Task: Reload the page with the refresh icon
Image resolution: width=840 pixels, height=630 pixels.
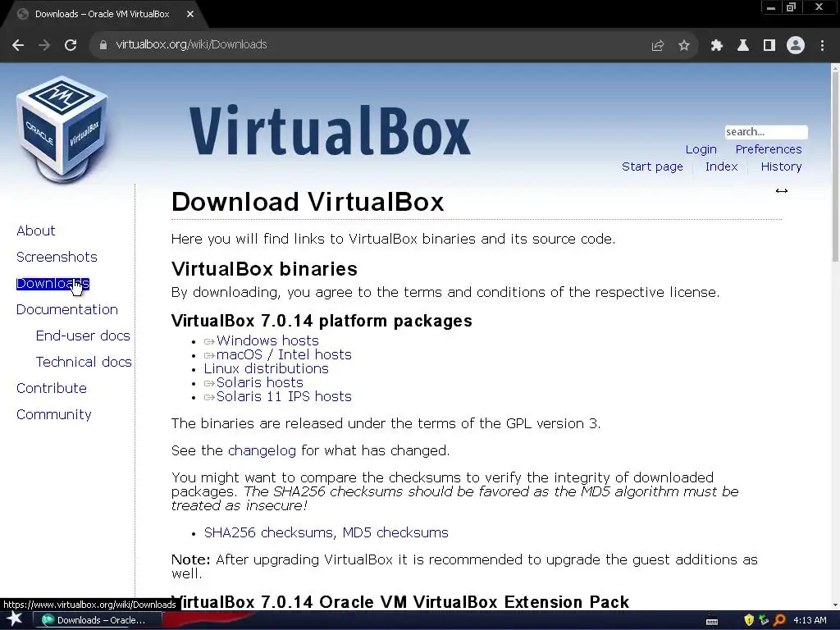Action: click(71, 45)
